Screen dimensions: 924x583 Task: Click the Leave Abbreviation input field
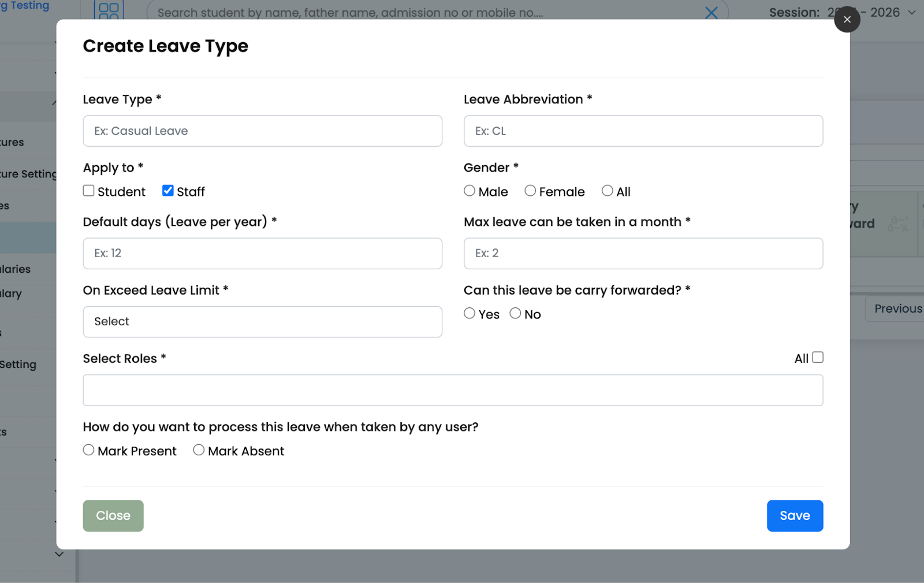[643, 131]
